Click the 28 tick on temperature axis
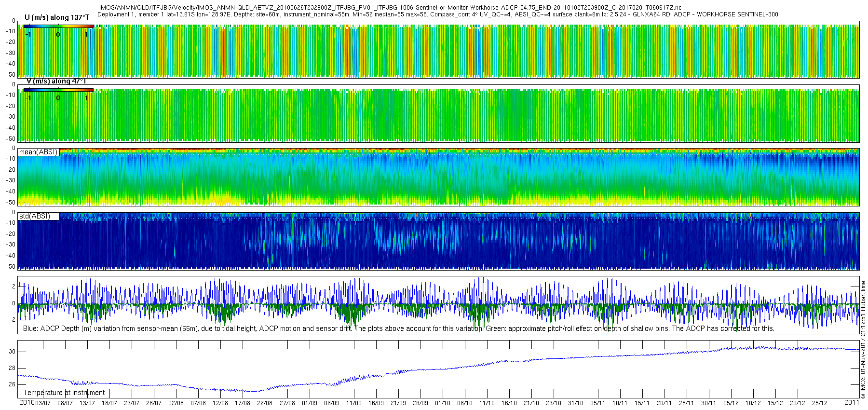This screenshot has width=868, height=410. [12, 368]
